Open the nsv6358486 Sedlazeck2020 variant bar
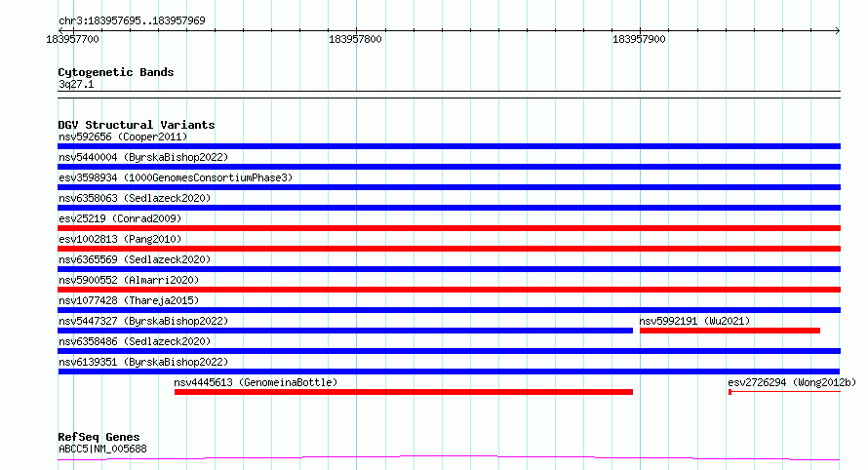 coord(449,351)
